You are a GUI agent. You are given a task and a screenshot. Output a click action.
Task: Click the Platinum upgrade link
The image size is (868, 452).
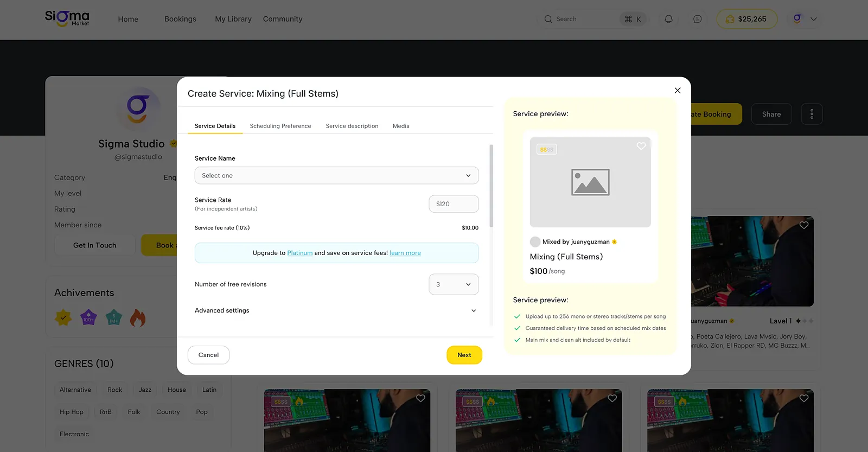pos(300,253)
